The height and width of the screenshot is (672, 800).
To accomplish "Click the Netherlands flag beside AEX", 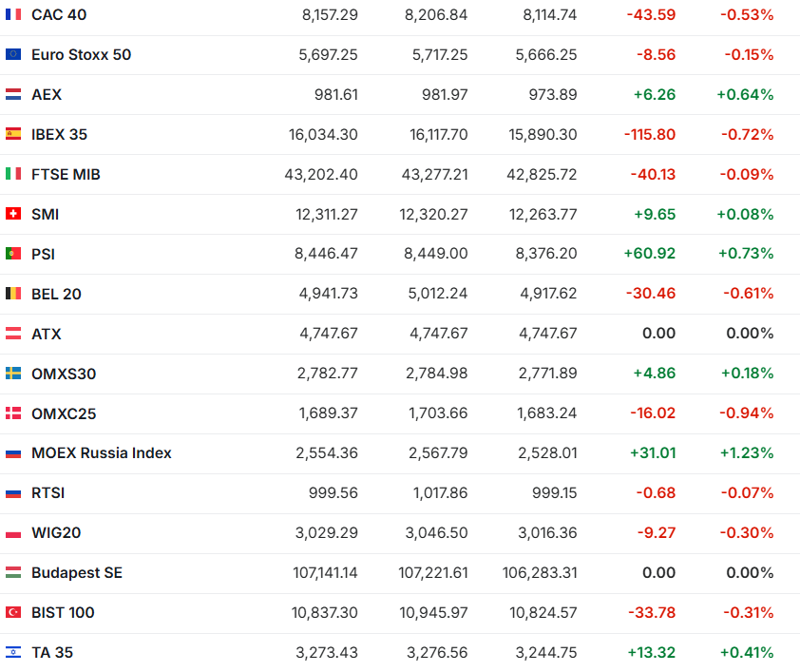I will point(13,95).
